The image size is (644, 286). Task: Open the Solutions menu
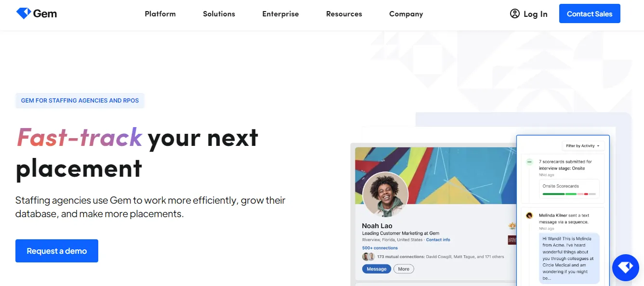click(x=219, y=14)
